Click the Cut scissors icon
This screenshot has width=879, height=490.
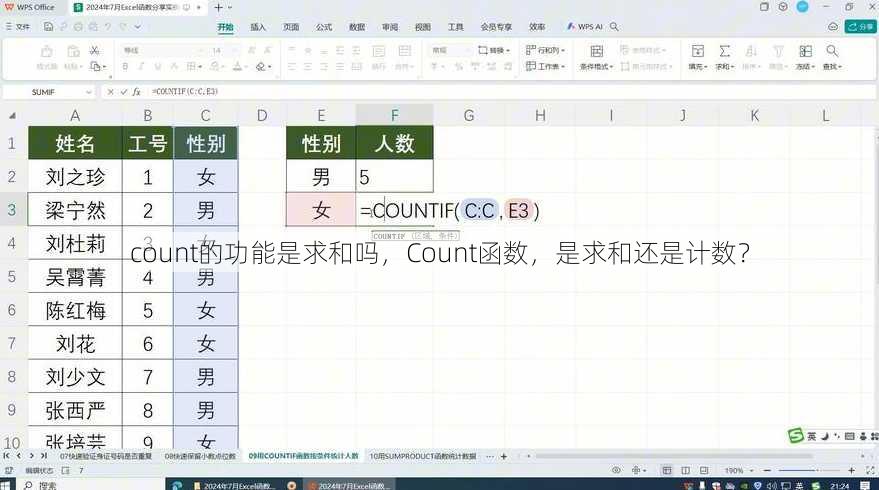click(x=94, y=51)
